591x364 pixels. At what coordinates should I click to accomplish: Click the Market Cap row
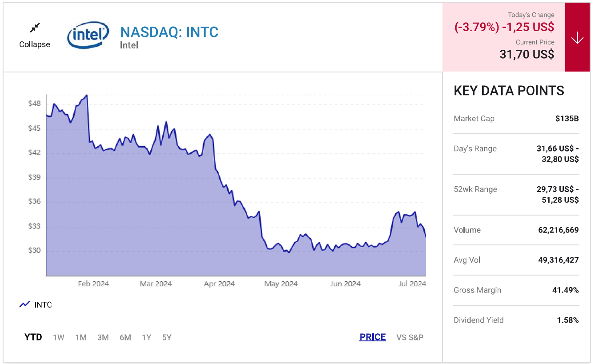tap(516, 119)
